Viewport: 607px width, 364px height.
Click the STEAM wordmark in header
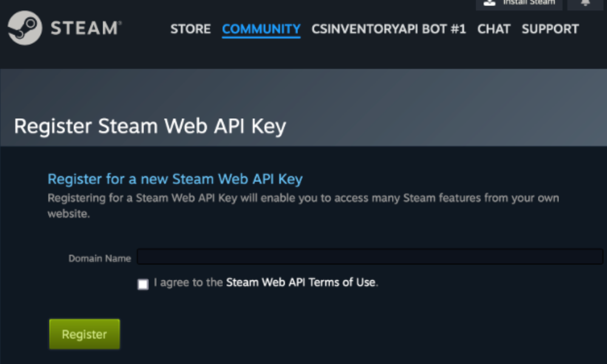86,29
